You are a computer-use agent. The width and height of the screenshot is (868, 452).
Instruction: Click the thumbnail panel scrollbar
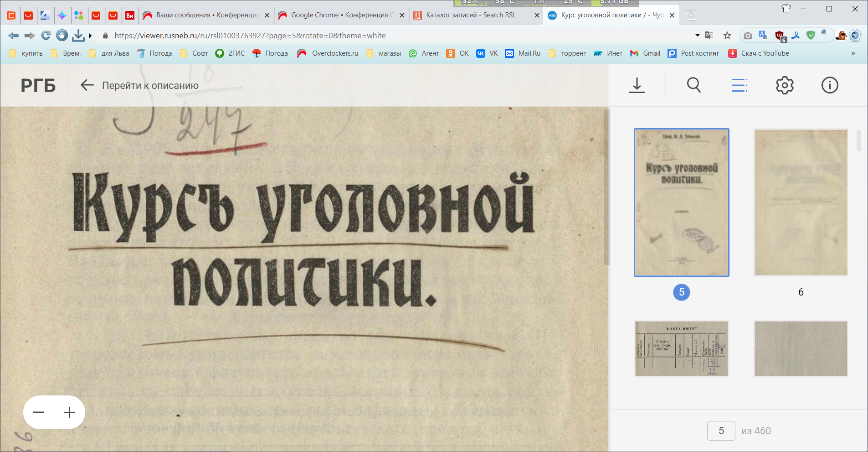pyautogui.click(x=858, y=140)
